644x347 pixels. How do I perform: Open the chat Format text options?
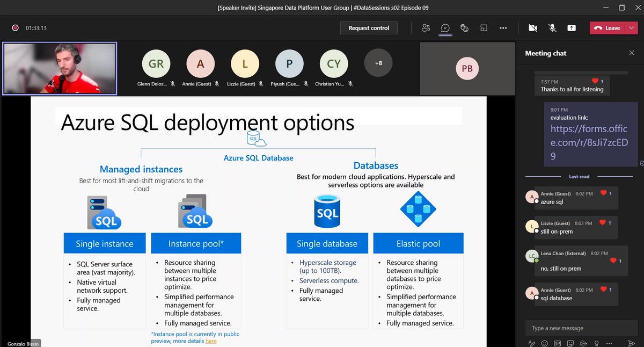coord(532,343)
